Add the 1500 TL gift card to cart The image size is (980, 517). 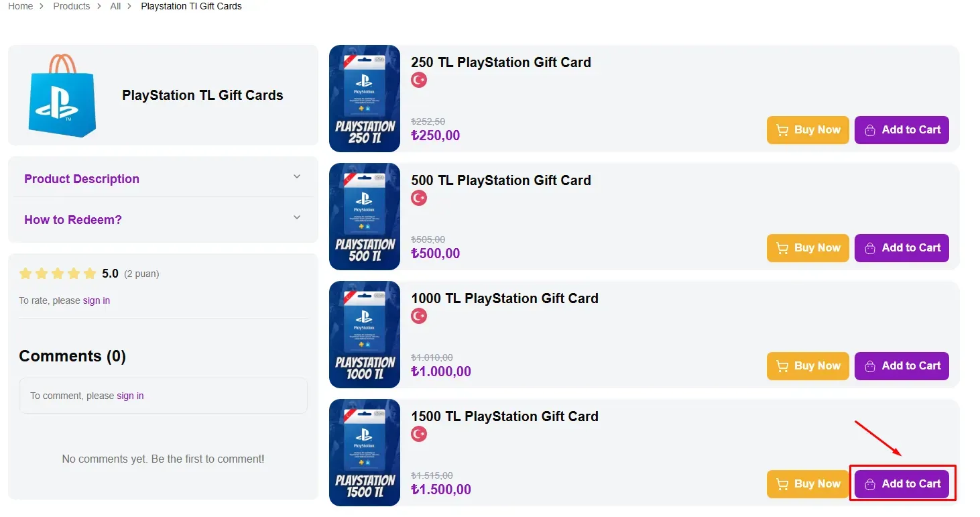point(902,484)
